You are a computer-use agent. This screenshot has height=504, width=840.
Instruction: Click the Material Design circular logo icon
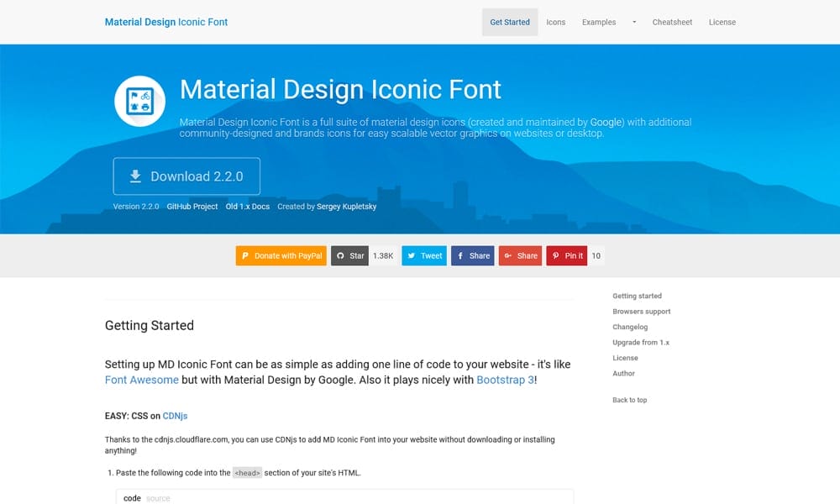tap(139, 101)
